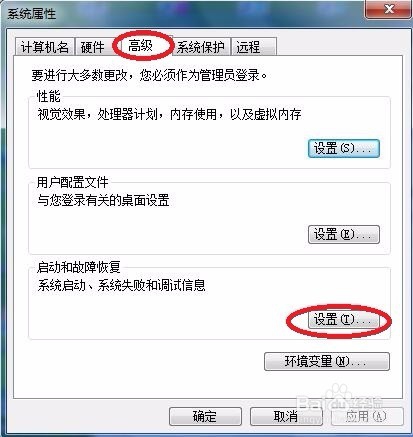Click the 启动和故障恢复 group label
413x437 pixels.
(79, 267)
